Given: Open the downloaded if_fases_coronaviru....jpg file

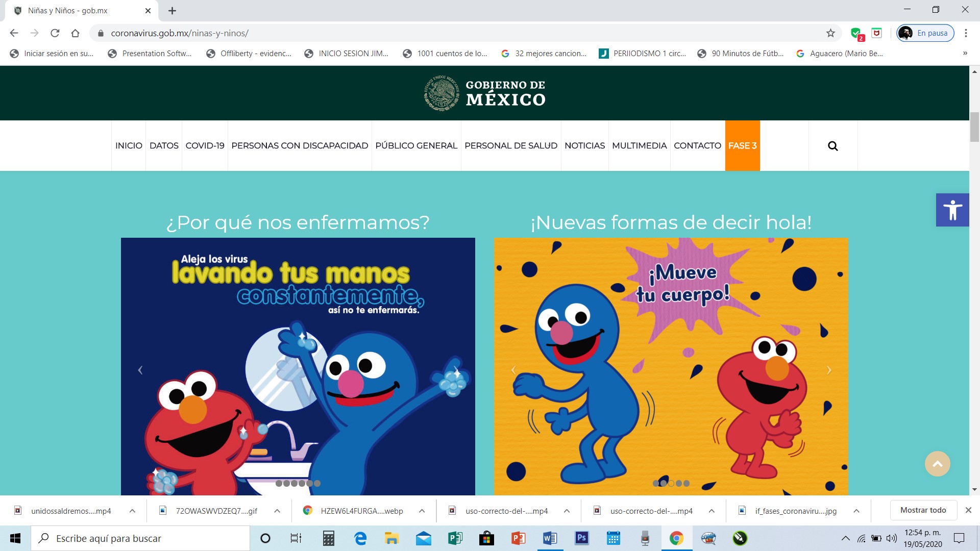Looking at the screenshot, I should tap(789, 511).
